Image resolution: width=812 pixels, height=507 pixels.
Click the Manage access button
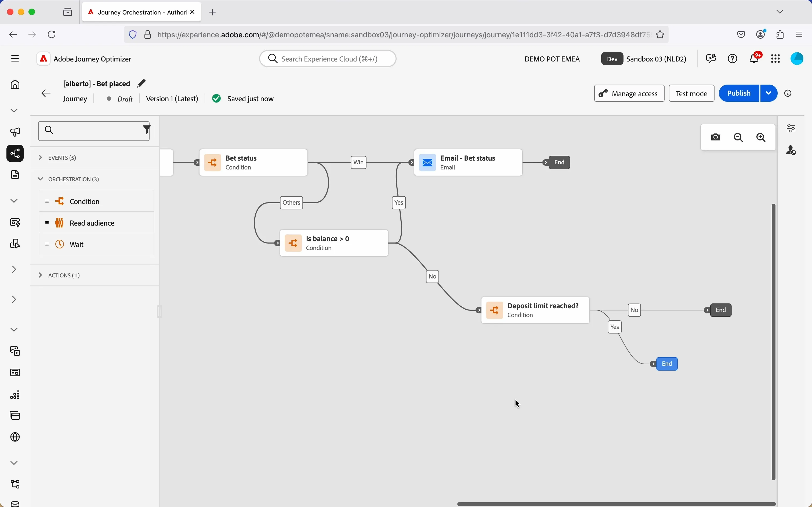point(629,93)
